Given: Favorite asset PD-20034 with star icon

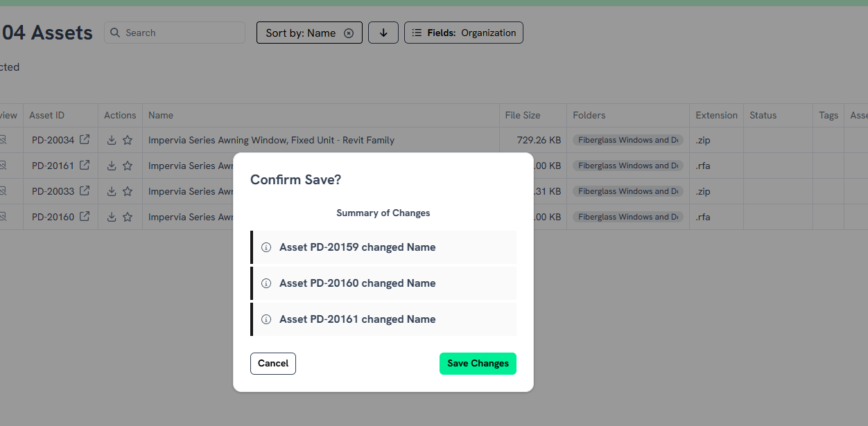Looking at the screenshot, I should coord(128,140).
